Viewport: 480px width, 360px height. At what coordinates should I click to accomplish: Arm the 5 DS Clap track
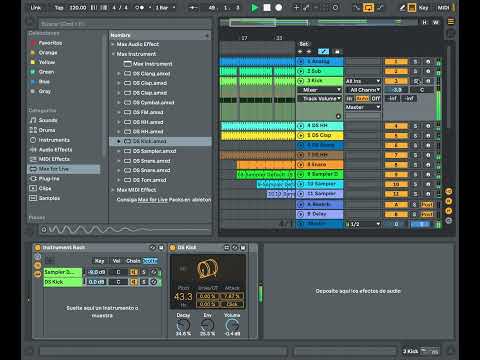point(428,136)
